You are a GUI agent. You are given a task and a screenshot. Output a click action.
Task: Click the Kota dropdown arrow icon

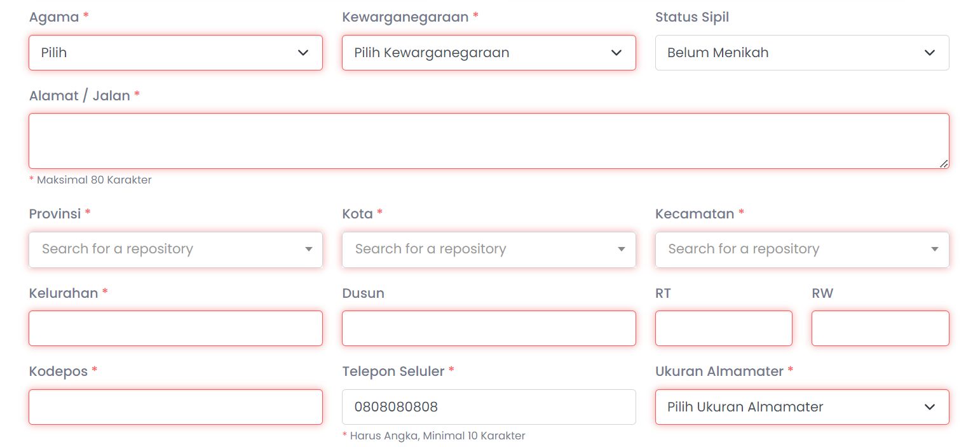tap(622, 250)
